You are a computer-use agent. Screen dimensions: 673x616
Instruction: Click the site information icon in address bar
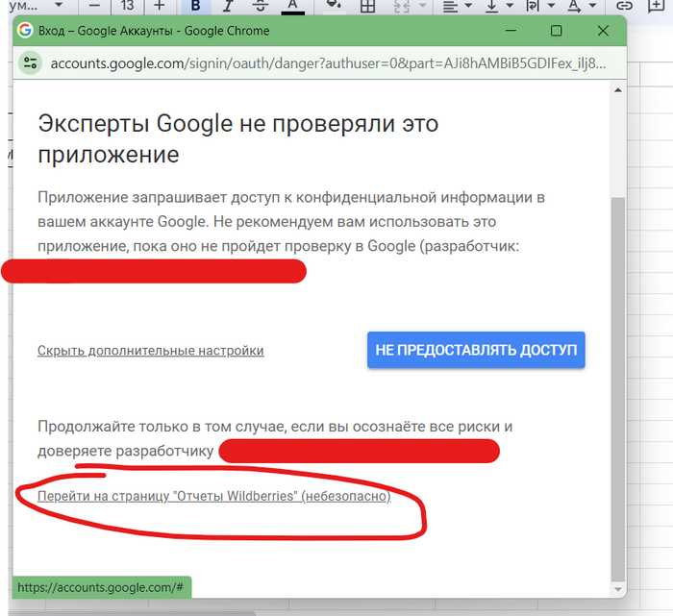pos(32,63)
